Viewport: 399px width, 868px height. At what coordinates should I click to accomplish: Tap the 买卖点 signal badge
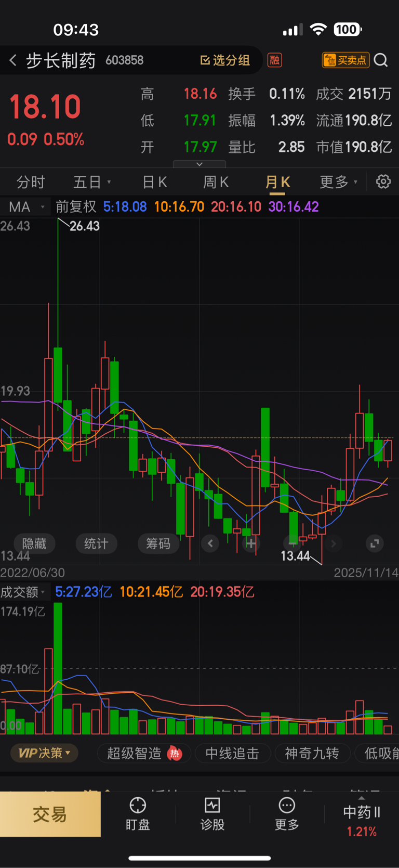(x=345, y=60)
